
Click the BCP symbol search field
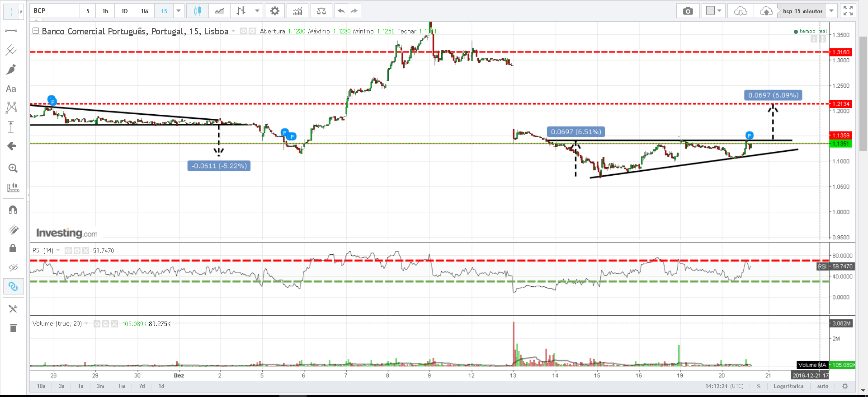[x=55, y=11]
